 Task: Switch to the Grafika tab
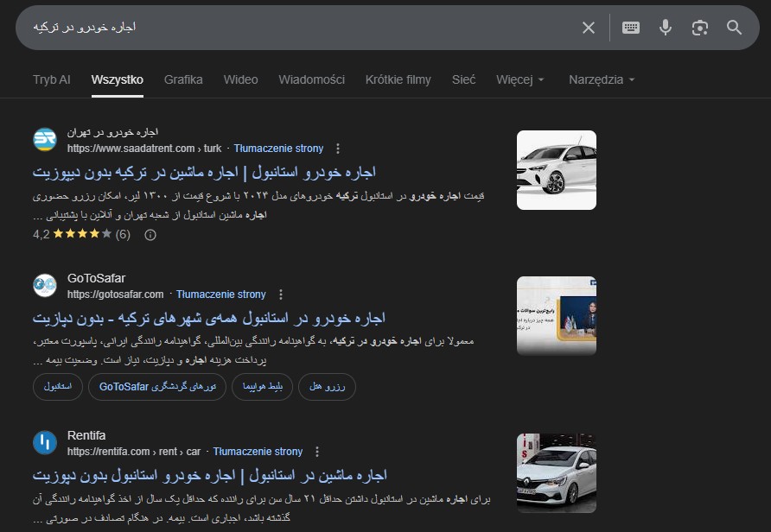pos(183,79)
